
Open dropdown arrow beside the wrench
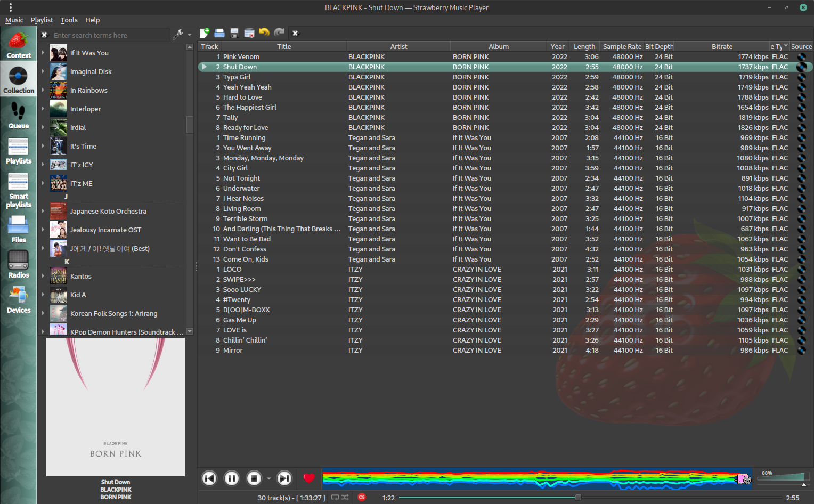(x=190, y=35)
